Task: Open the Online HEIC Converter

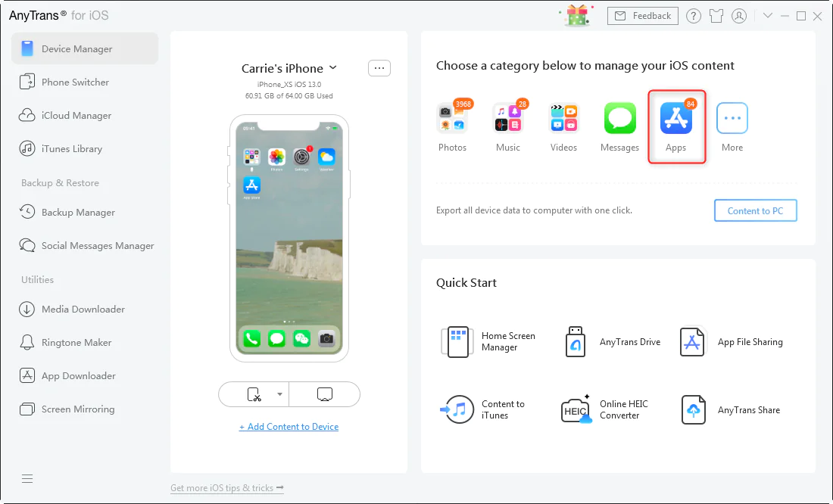Action: pos(604,409)
